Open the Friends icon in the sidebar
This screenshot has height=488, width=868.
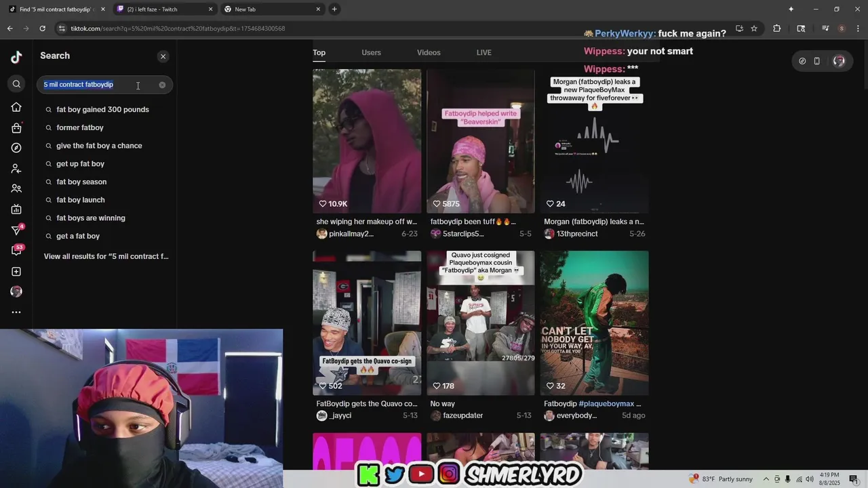coord(16,188)
